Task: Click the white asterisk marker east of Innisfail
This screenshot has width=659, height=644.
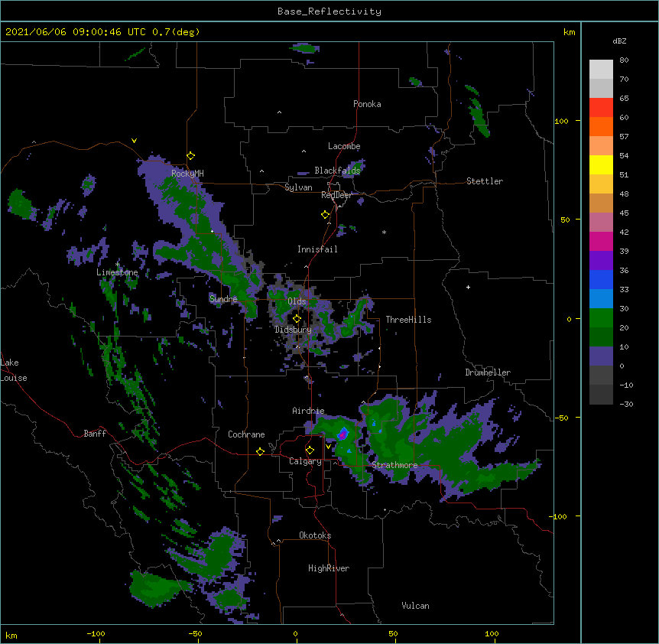Action: (x=384, y=232)
